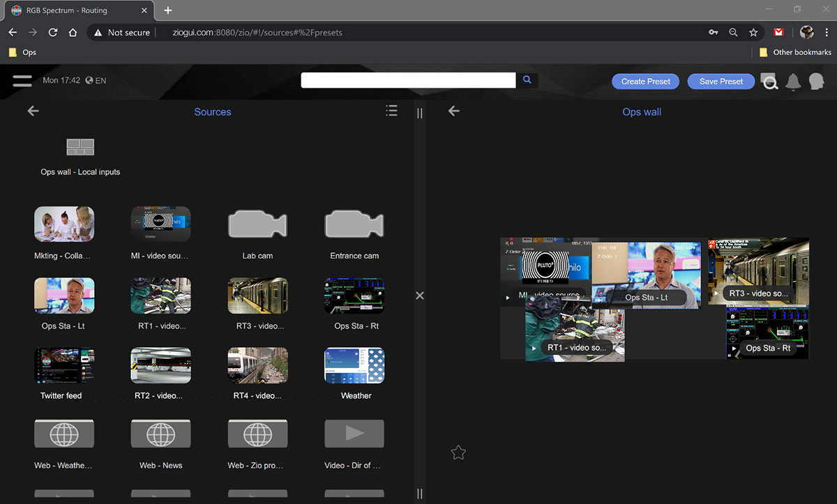Click the search input field
Image resolution: width=837 pixels, height=504 pixels.
409,80
